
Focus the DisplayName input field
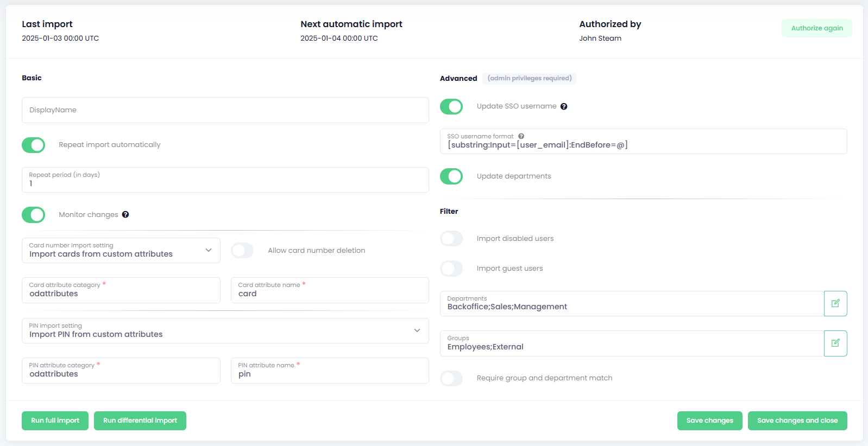click(x=225, y=110)
